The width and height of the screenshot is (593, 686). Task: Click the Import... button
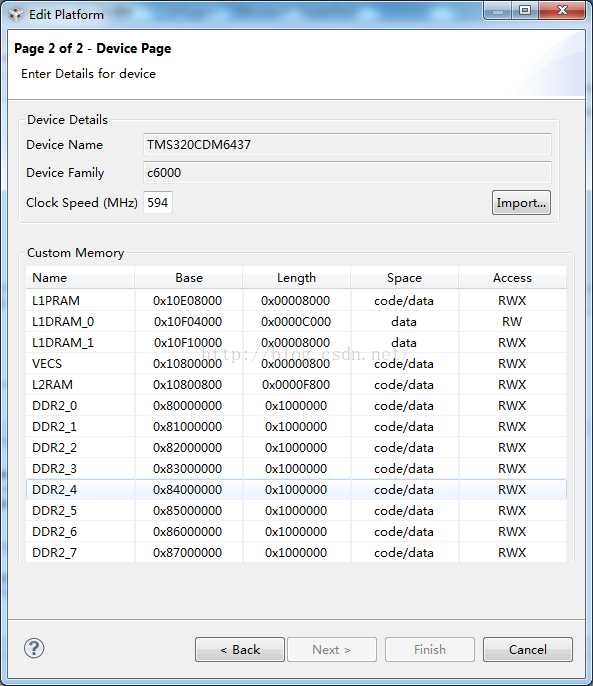click(x=521, y=203)
